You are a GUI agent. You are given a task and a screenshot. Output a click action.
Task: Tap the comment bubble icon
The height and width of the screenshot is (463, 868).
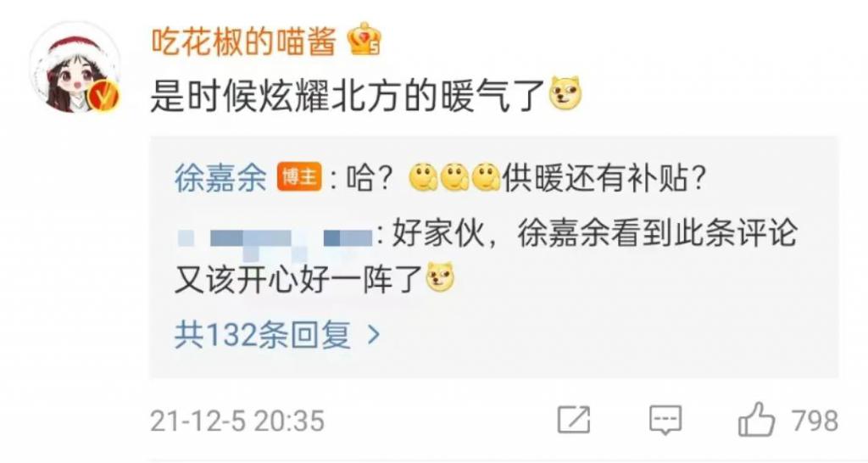[665, 420]
